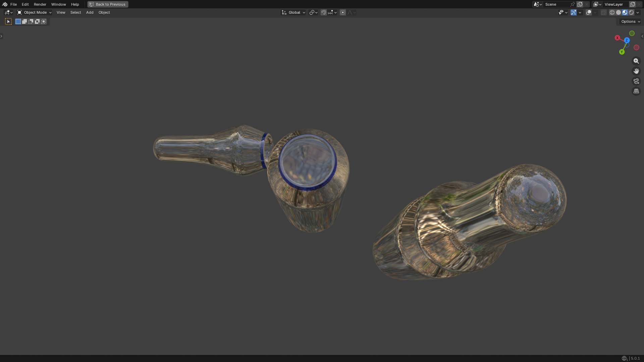Switch perspective/orthographic grid icon
Image resolution: width=644 pixels, height=362 pixels.
pos(636,91)
